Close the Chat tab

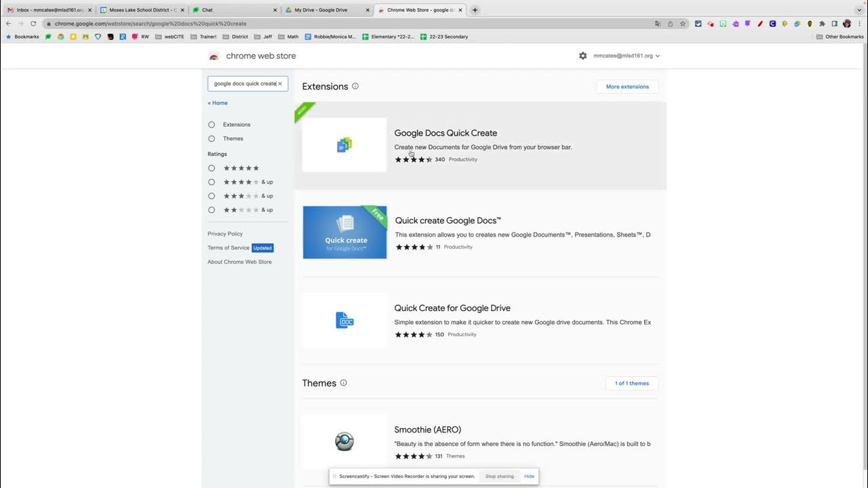point(275,10)
